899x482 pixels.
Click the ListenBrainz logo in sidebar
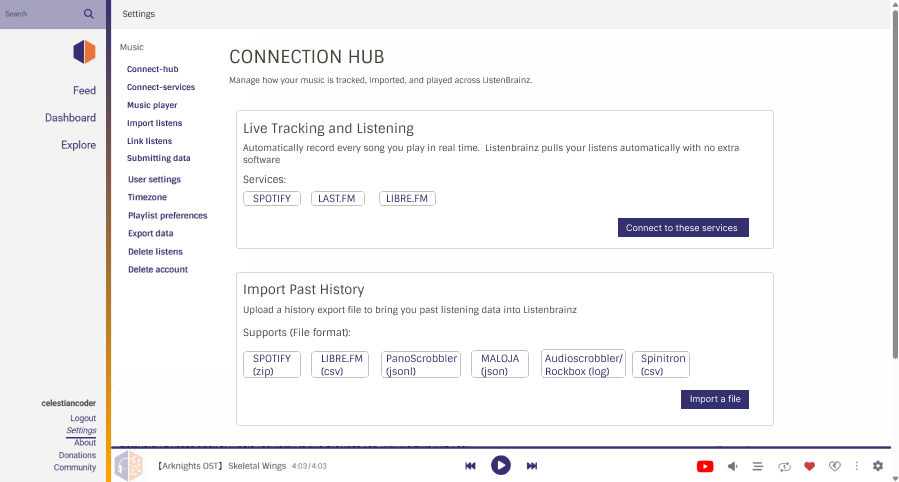(x=84, y=52)
